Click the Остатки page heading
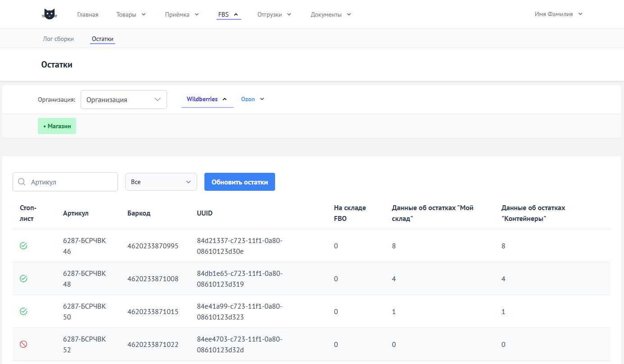Image resolution: width=624 pixels, height=364 pixels. tap(57, 65)
